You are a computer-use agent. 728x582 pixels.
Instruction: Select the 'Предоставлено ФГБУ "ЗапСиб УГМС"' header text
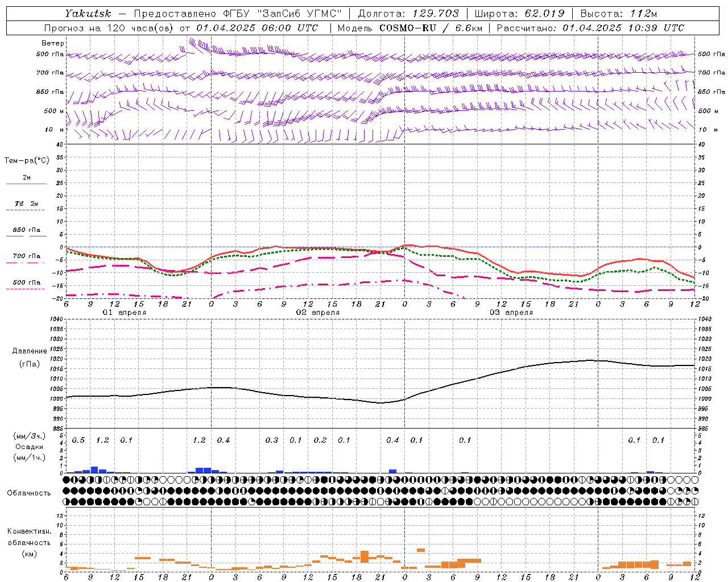[238, 14]
